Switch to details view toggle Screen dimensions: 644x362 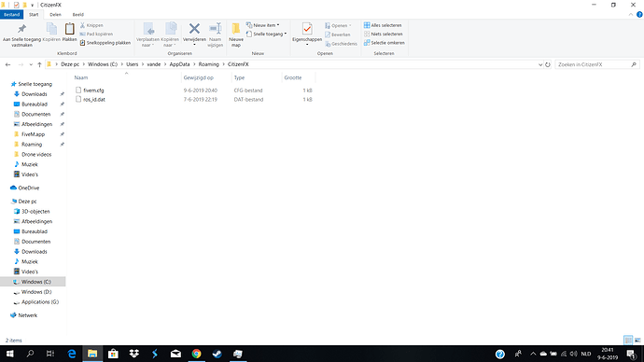click(628, 341)
